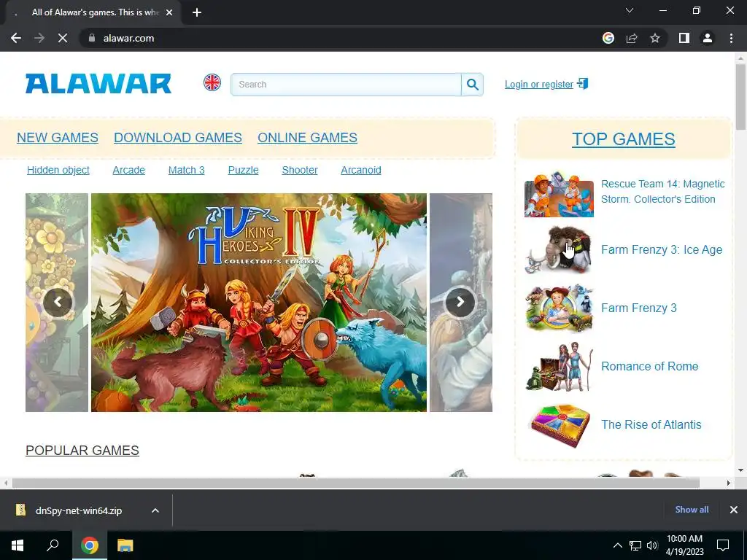Open notification center icon

click(723, 545)
